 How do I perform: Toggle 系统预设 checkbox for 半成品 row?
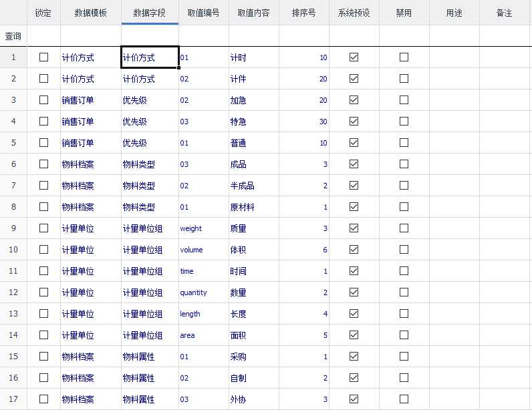(x=354, y=185)
